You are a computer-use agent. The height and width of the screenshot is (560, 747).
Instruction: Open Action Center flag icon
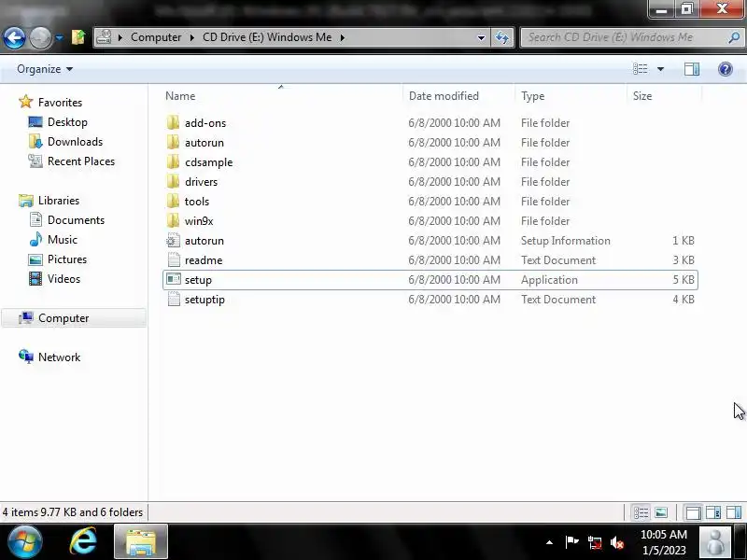click(571, 542)
